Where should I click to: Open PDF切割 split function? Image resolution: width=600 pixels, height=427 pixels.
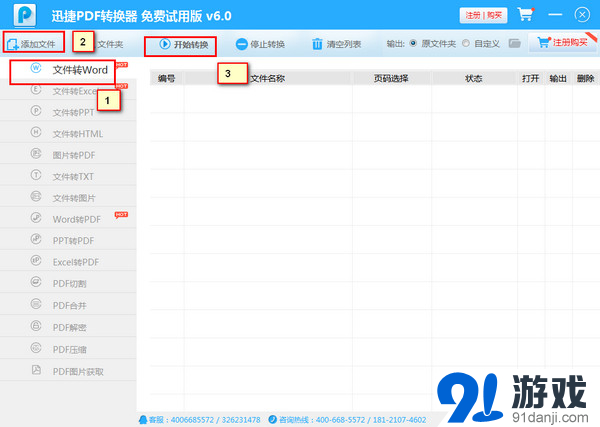tap(68, 284)
